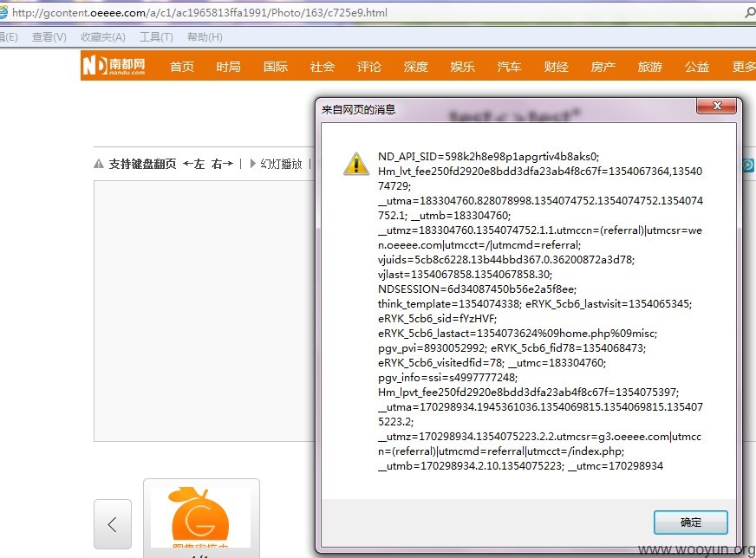Open the 汽车 section
Viewport: 756px width, 558px height.
click(x=509, y=67)
